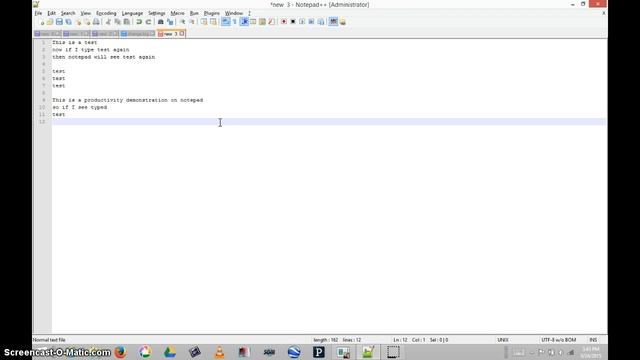Click the Close document toolbar icon

[78, 22]
